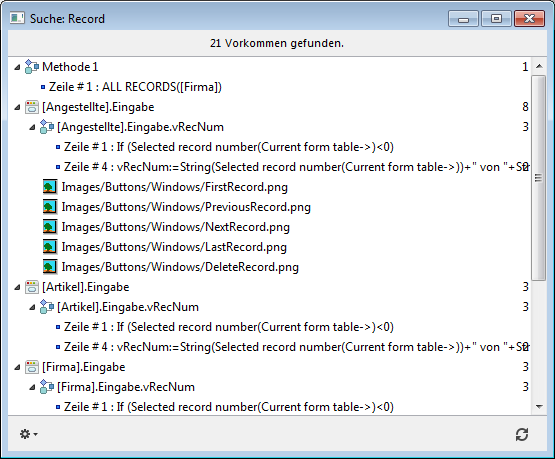Collapse the [Angestellte].Eingabe form node
The width and height of the screenshot is (555, 459).
click(x=17, y=107)
